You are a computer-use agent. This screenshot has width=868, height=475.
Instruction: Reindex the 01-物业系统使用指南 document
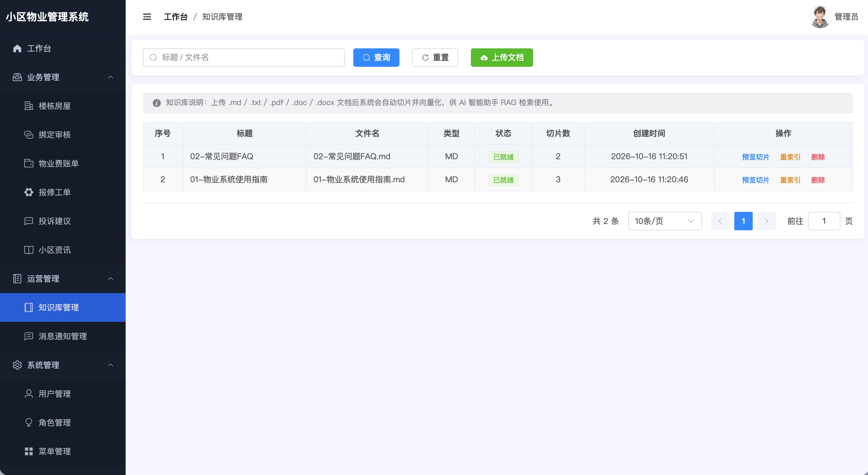790,180
